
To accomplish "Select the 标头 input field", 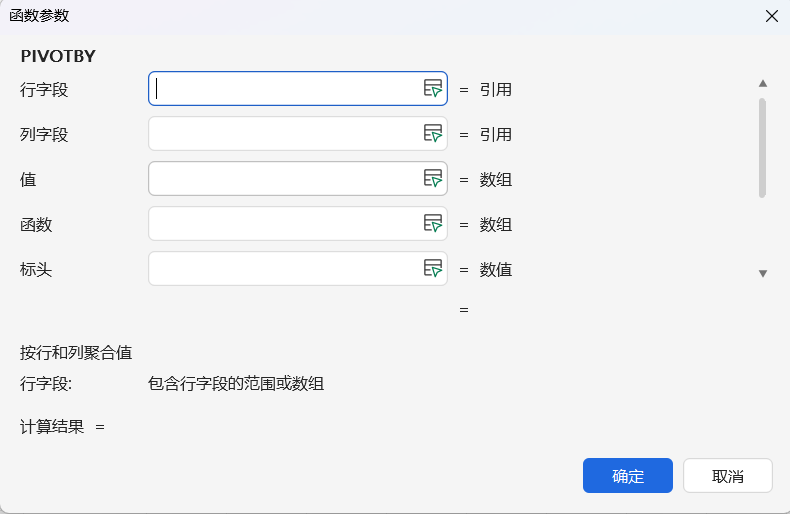I will (285, 269).
